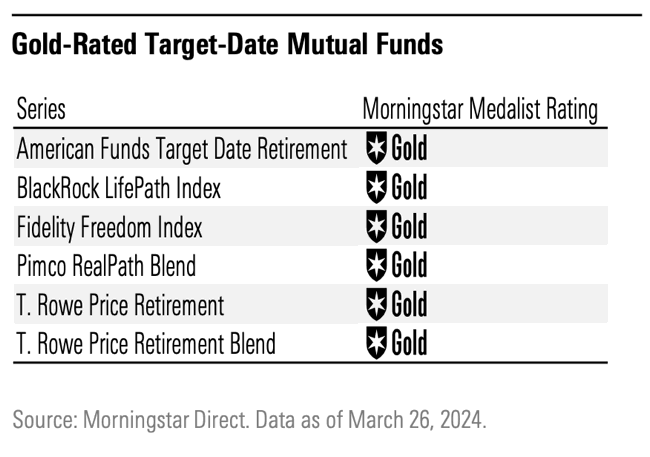Click the medal shield icon for Pimco RealPath Blend

376,265
